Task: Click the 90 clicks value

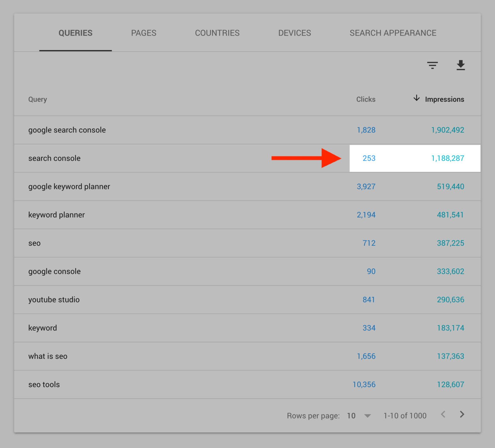Action: click(x=371, y=271)
